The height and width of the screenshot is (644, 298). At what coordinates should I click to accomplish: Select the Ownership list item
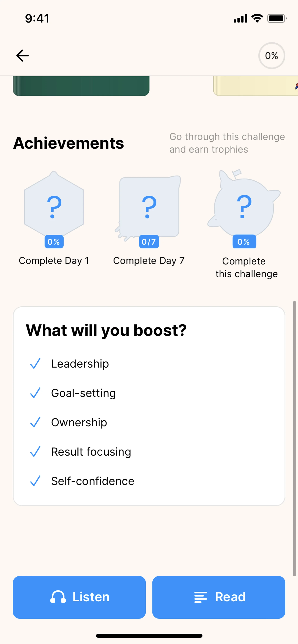[79, 422]
